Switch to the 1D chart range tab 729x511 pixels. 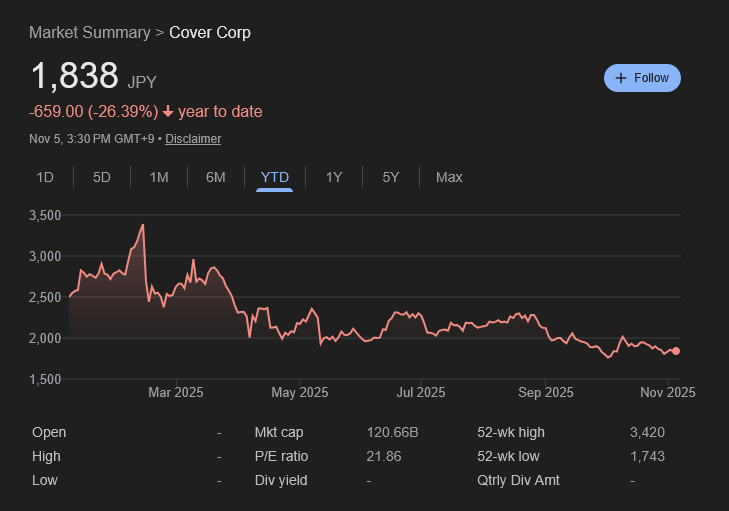coord(45,177)
